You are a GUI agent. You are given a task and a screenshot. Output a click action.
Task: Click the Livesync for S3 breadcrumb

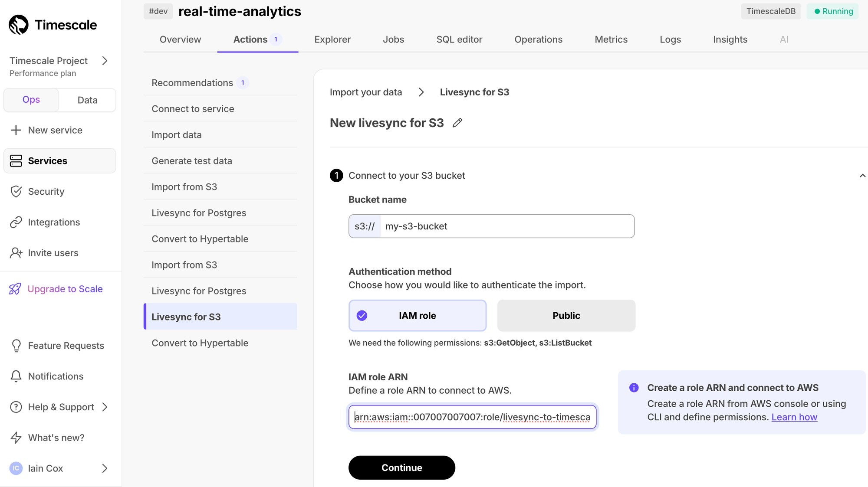[x=474, y=92]
